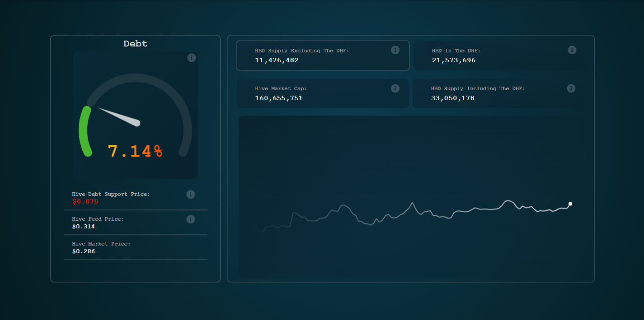Click the debt gauge needle
Screen dimensions: 644x320
[x=119, y=116]
